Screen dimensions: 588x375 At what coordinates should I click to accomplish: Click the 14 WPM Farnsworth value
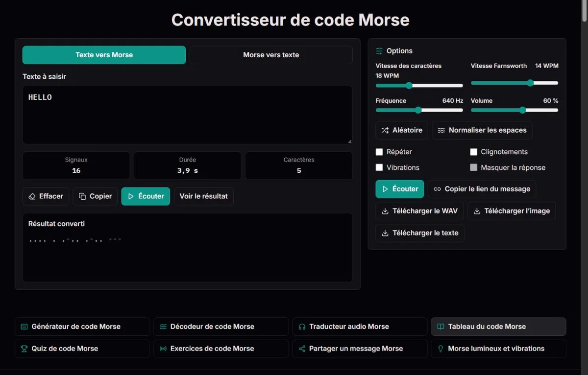[x=546, y=66]
